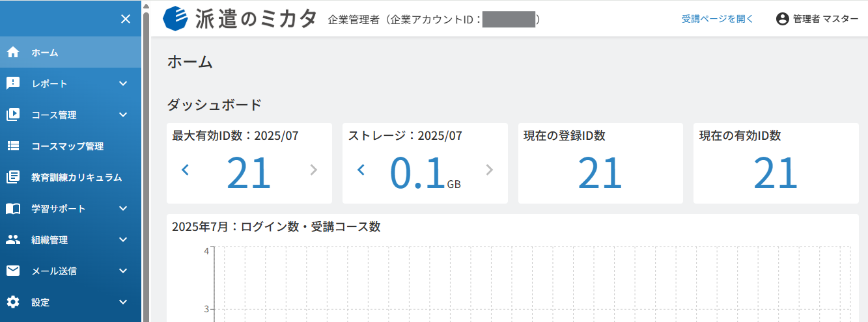
Task: Open the メール送信 menu item
Action: 70,271
